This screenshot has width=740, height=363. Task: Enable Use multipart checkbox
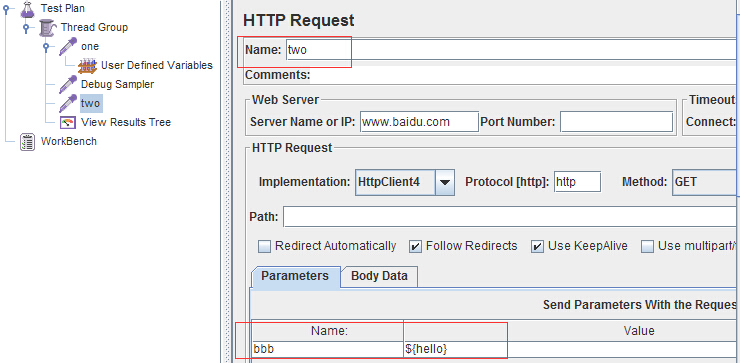(648, 246)
